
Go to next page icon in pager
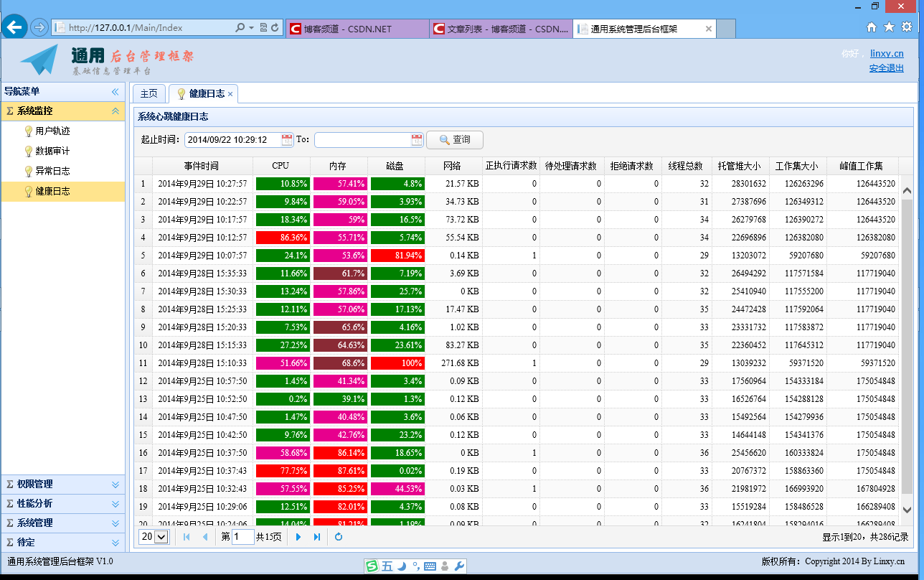298,537
